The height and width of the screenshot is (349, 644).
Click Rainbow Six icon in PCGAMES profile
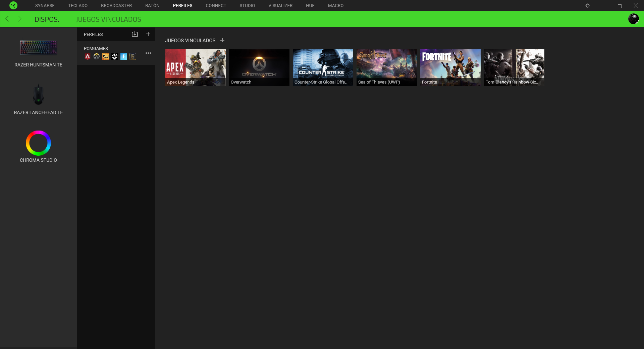coord(133,56)
